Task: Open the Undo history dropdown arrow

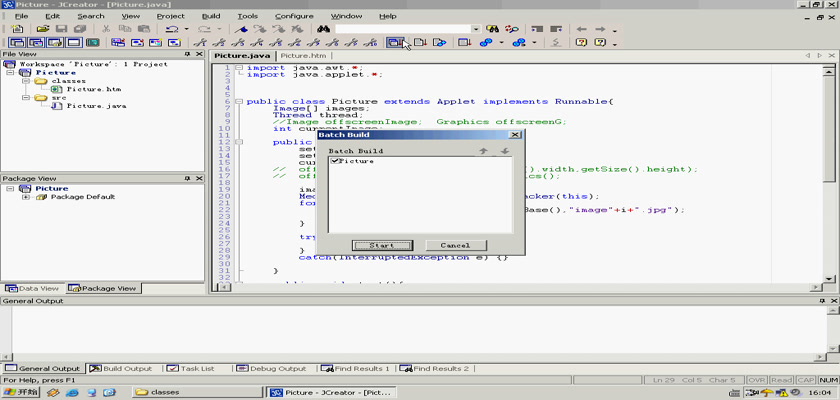Action: [186, 29]
